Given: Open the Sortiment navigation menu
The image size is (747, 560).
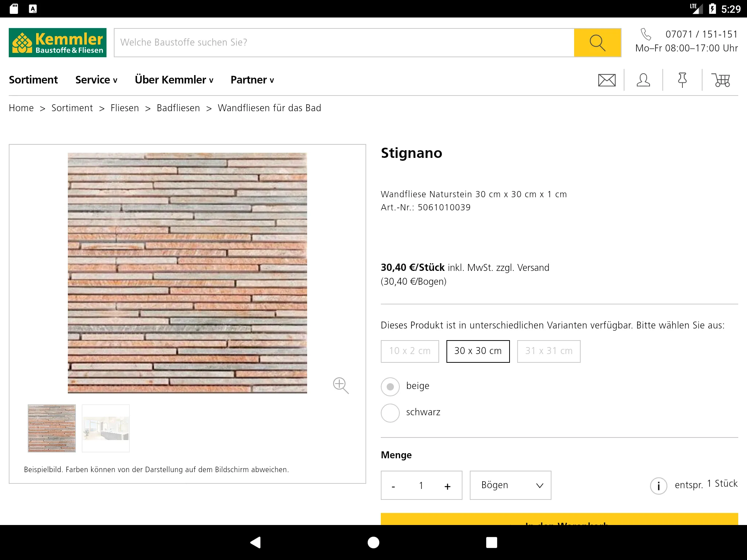Looking at the screenshot, I should pyautogui.click(x=34, y=80).
